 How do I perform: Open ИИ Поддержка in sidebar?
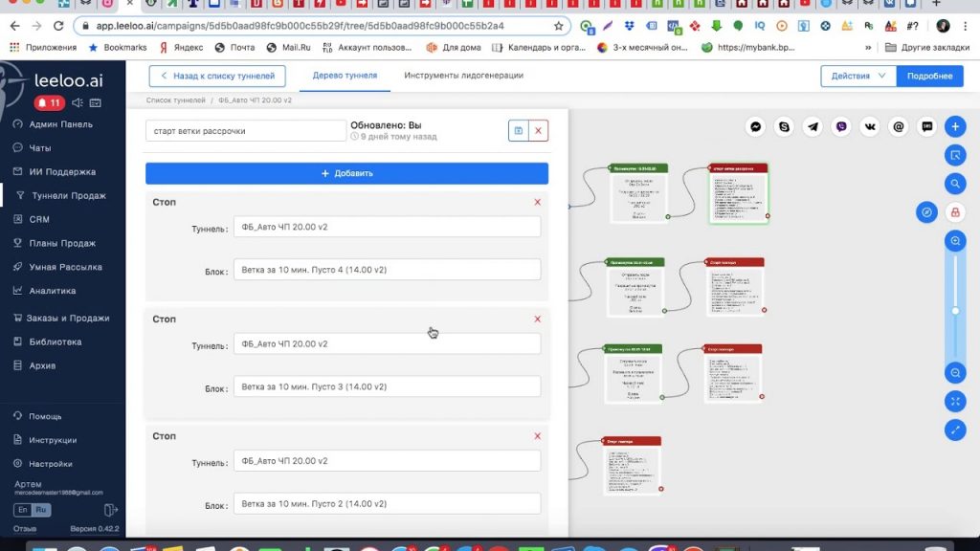point(62,172)
